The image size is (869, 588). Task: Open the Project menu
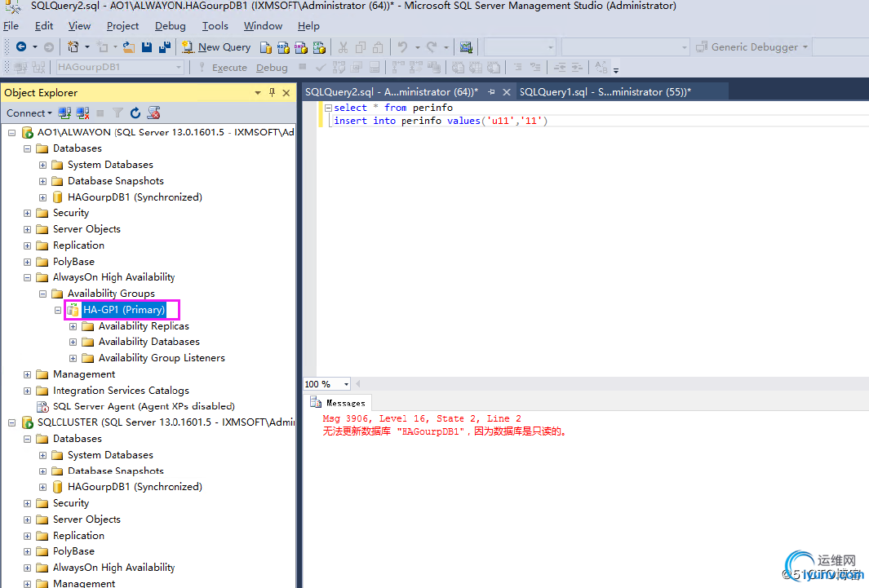(x=122, y=26)
